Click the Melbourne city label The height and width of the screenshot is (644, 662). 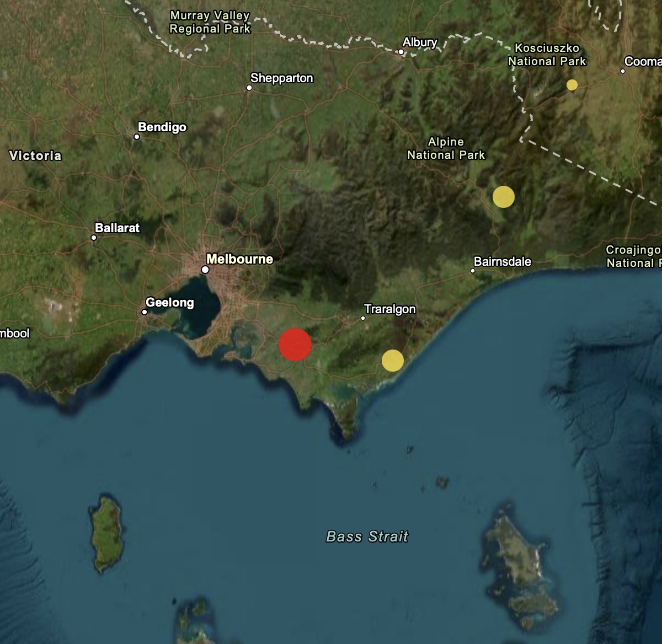coord(240,259)
